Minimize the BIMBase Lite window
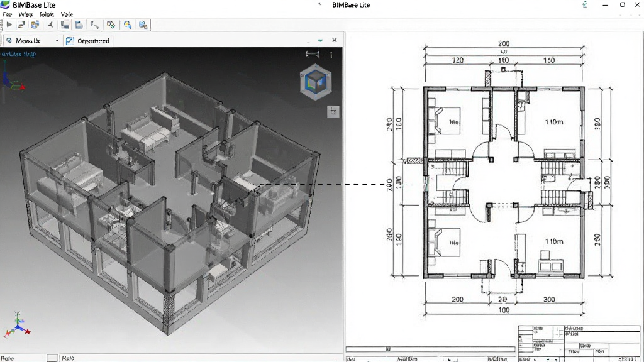This screenshot has width=644, height=362. tap(605, 5)
